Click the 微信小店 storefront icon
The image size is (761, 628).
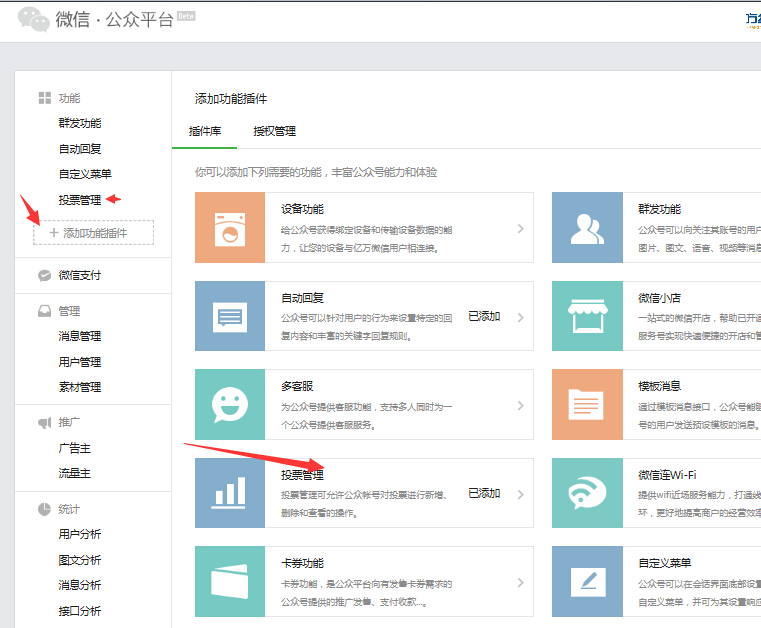pyautogui.click(x=587, y=316)
